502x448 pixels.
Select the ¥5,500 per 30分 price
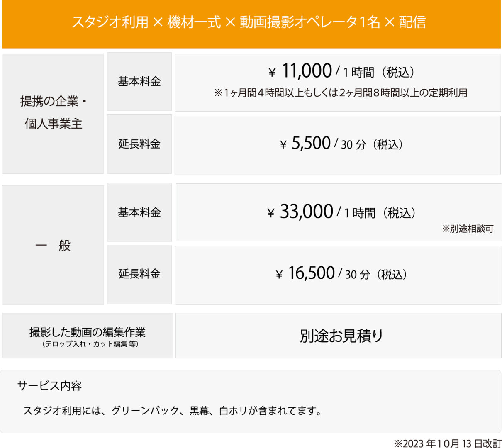pyautogui.click(x=341, y=144)
